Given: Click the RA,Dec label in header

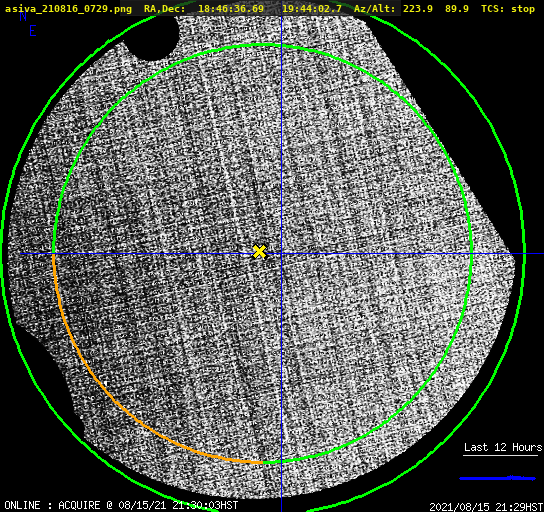Looking at the screenshot, I should click(x=165, y=9).
